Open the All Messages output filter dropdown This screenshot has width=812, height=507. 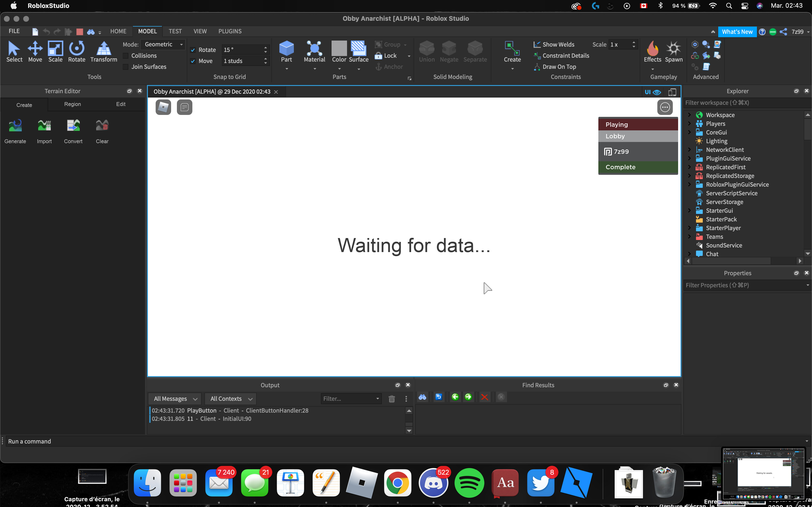coord(175,399)
